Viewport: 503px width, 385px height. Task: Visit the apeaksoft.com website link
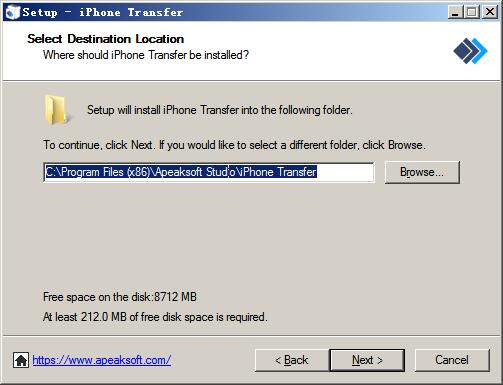102,360
